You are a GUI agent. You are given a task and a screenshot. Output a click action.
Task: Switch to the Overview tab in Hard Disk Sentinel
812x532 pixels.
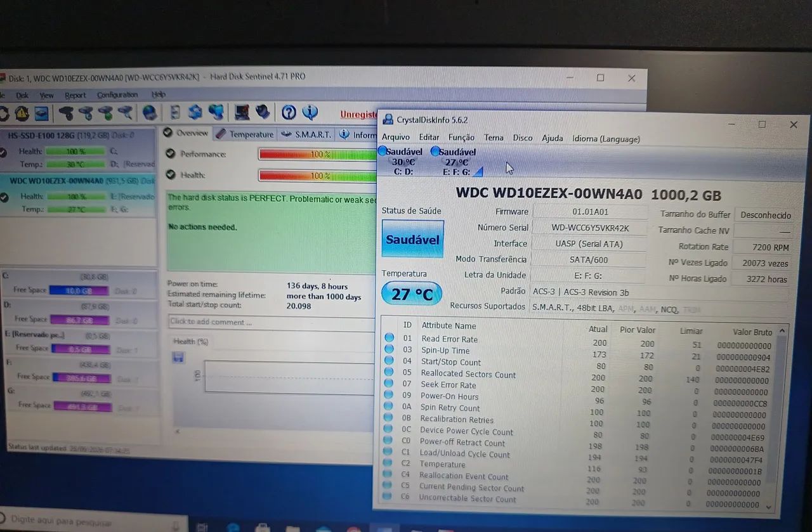tap(187, 133)
